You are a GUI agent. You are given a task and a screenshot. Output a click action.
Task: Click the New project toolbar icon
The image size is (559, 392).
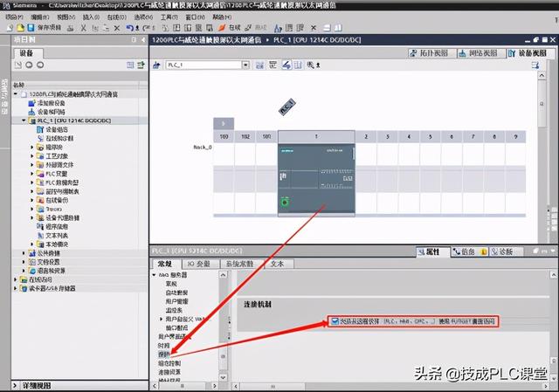pos(10,27)
